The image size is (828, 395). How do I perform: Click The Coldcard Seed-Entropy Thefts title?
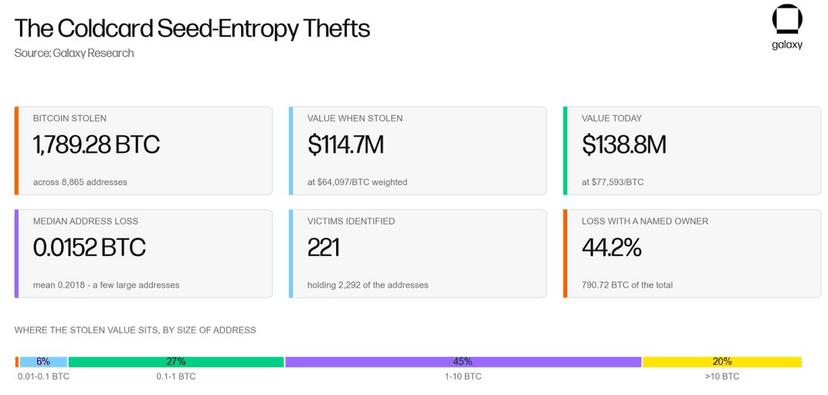click(192, 29)
